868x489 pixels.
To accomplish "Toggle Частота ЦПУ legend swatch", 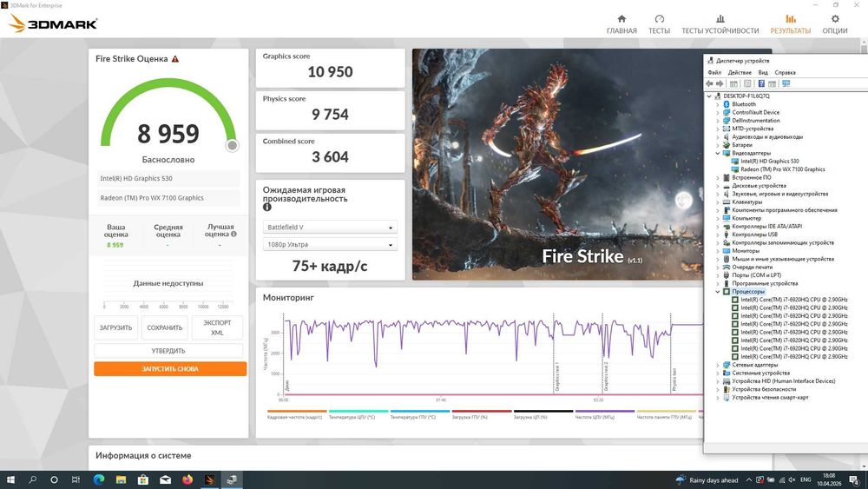I will tap(604, 412).
